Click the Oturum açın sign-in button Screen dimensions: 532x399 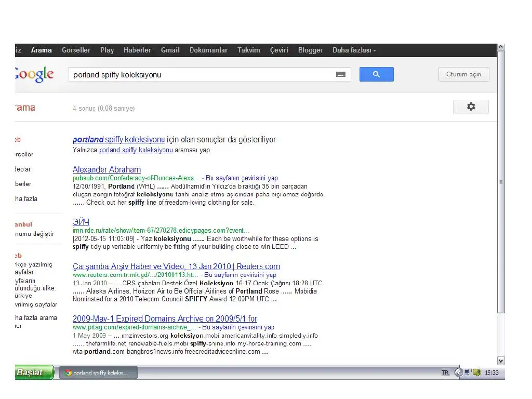(x=463, y=74)
